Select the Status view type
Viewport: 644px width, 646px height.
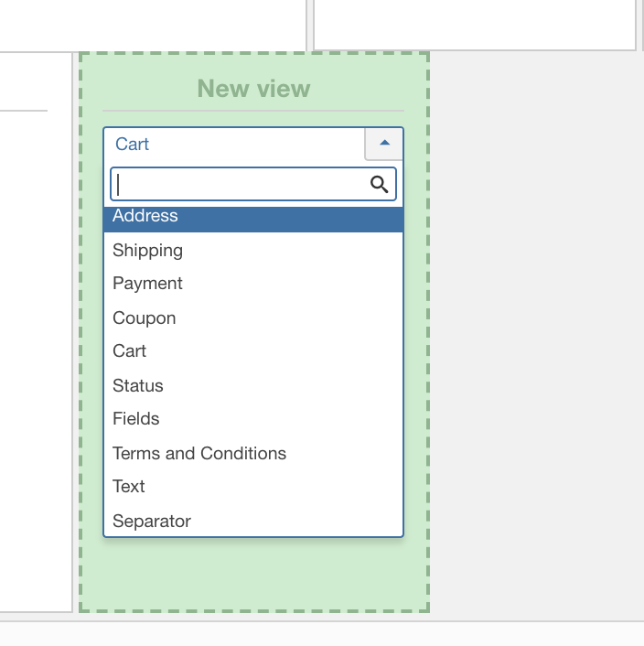tap(253, 385)
